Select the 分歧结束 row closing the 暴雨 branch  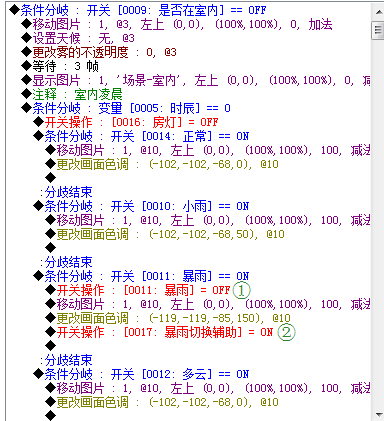66,360
